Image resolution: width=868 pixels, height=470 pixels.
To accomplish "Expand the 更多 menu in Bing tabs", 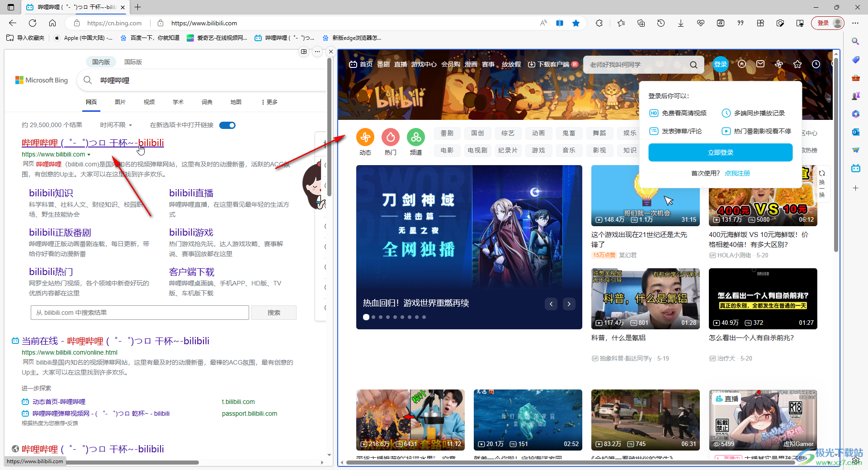I will [x=269, y=102].
